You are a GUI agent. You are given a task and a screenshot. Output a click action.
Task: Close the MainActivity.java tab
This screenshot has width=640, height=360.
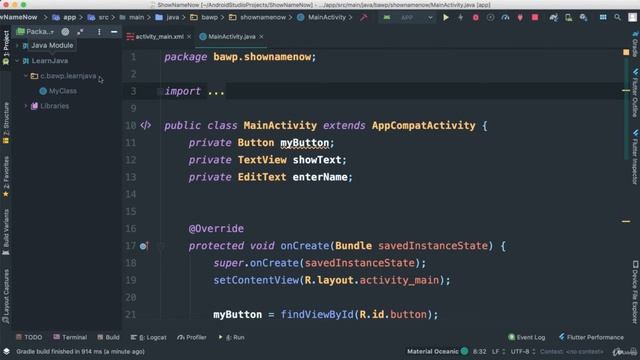[261, 37]
